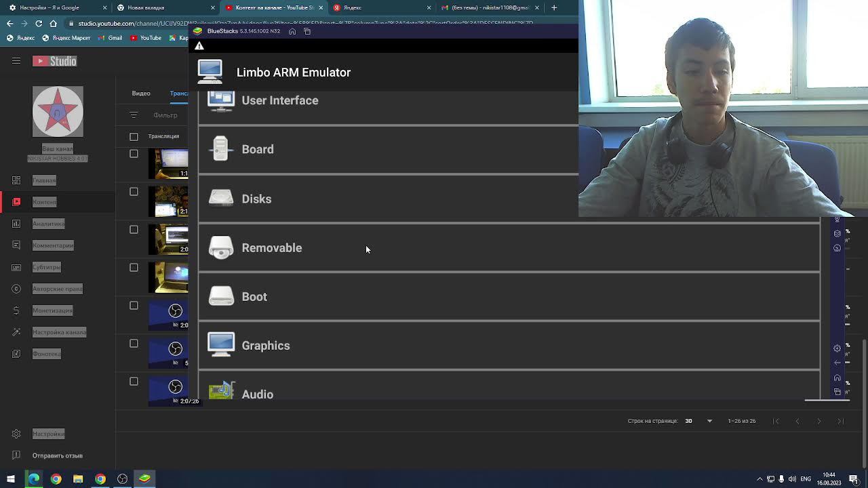
Task: Open BlueStacks settings gear in side toolbar
Action: [837, 348]
